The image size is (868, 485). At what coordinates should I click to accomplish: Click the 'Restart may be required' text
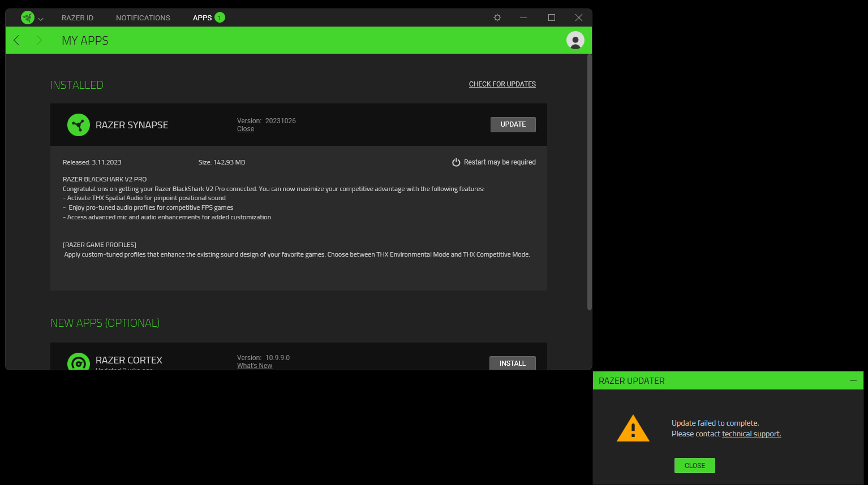(x=500, y=162)
